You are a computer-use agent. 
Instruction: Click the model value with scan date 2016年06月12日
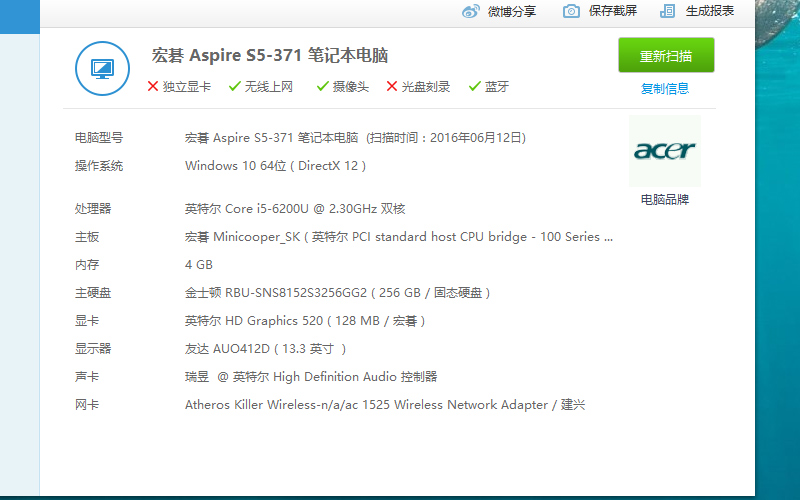point(356,138)
